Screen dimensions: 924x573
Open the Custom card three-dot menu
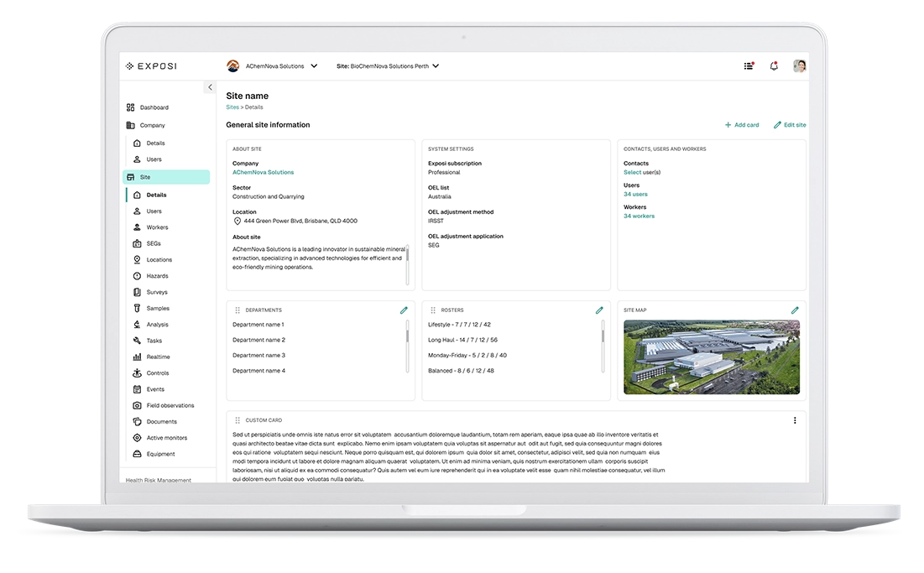click(795, 420)
